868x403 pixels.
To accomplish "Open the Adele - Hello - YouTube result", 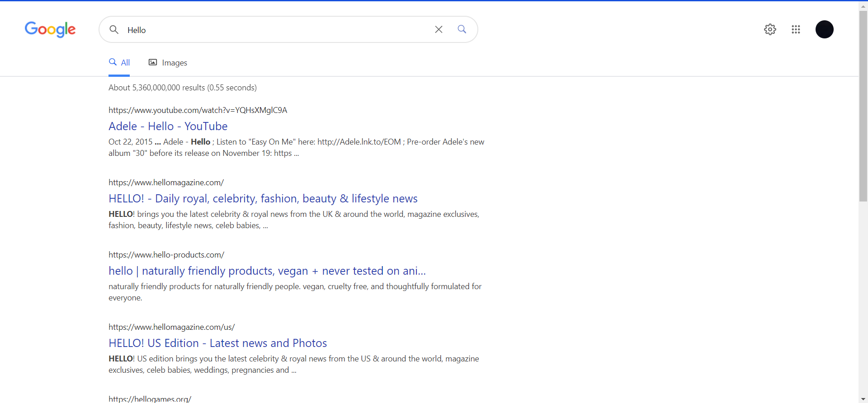I will [168, 126].
